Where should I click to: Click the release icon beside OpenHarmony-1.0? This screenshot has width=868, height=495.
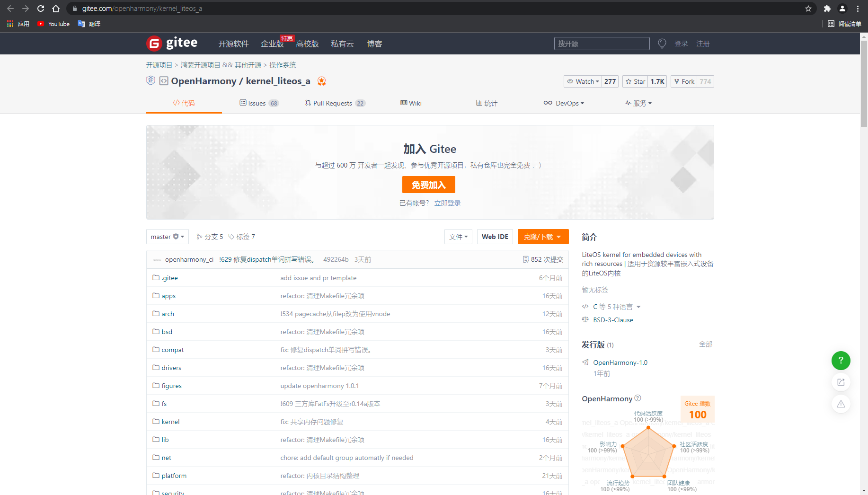pyautogui.click(x=585, y=362)
